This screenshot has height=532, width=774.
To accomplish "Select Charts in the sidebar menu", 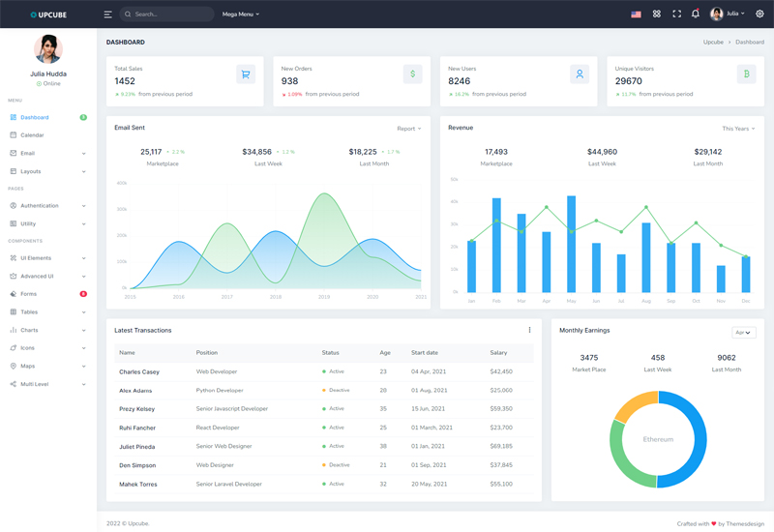I will [x=30, y=330].
